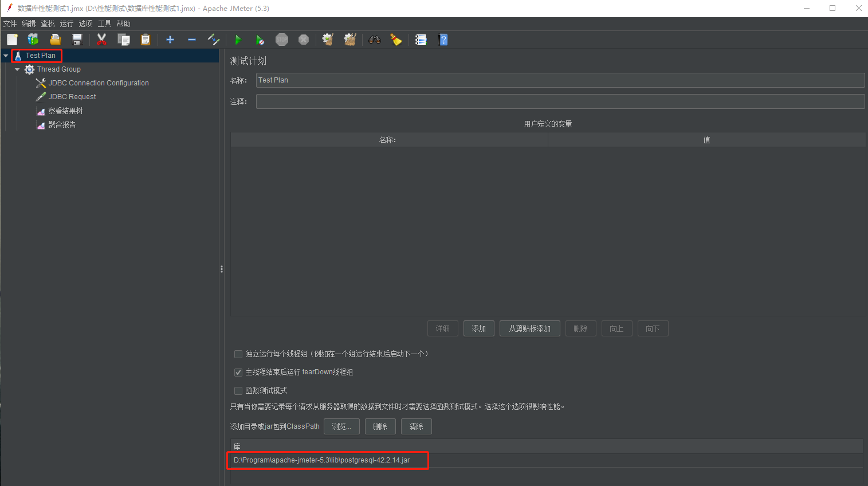Viewport: 868px width, 486px height.
Task: Click the 浏览... button to add a jar
Action: pos(341,426)
